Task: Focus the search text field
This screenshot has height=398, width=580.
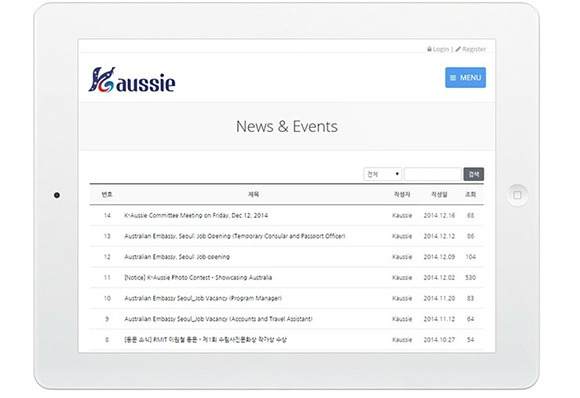Action: point(432,174)
